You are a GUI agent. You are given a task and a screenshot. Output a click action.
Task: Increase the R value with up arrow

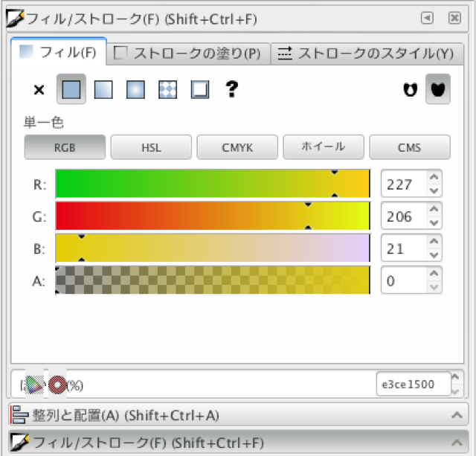point(434,177)
